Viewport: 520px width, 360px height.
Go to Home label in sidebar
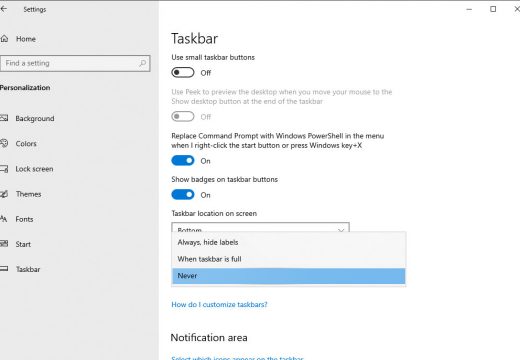click(x=26, y=39)
